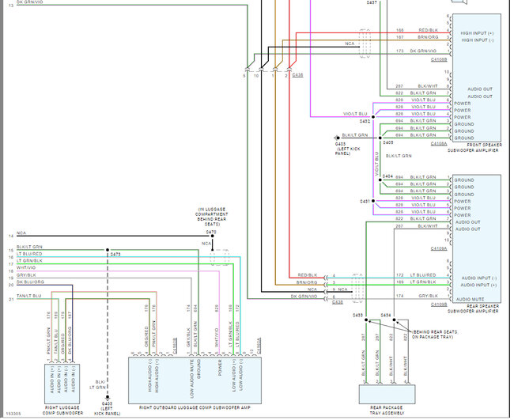Image resolution: width=514 pixels, height=420 pixels.
Task: Click the Front Speaker Subwoofer Amplifier box
Action: pos(476,78)
